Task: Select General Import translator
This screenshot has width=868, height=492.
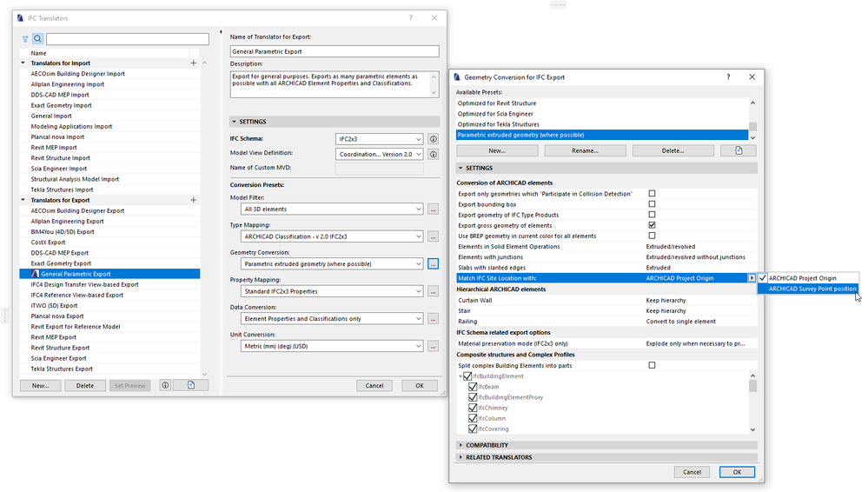Action: [109, 116]
